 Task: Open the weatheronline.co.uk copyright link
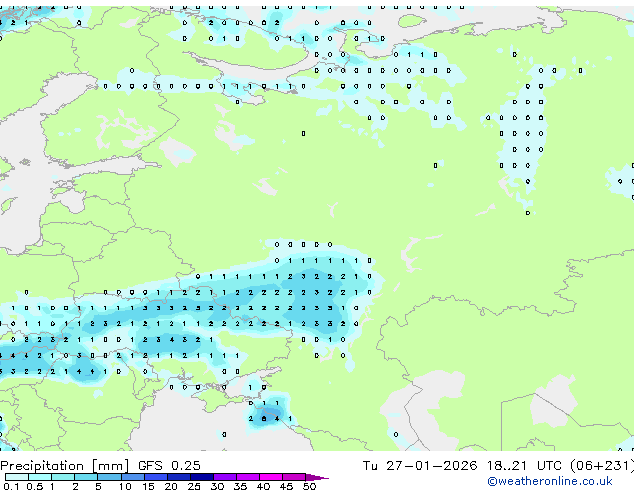(550, 481)
